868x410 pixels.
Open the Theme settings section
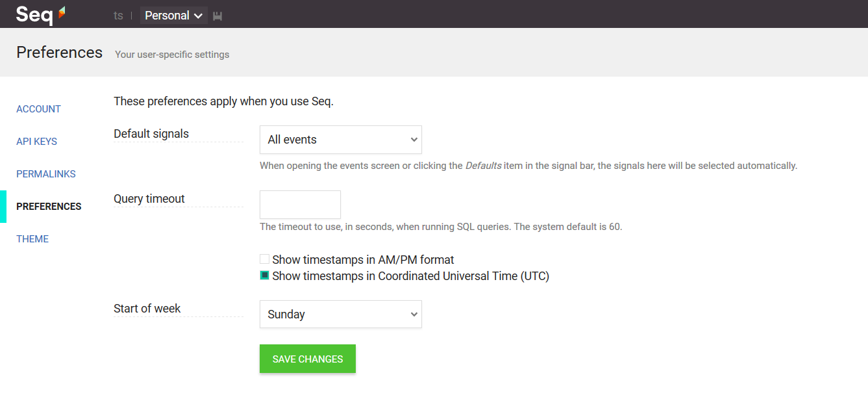coord(32,239)
